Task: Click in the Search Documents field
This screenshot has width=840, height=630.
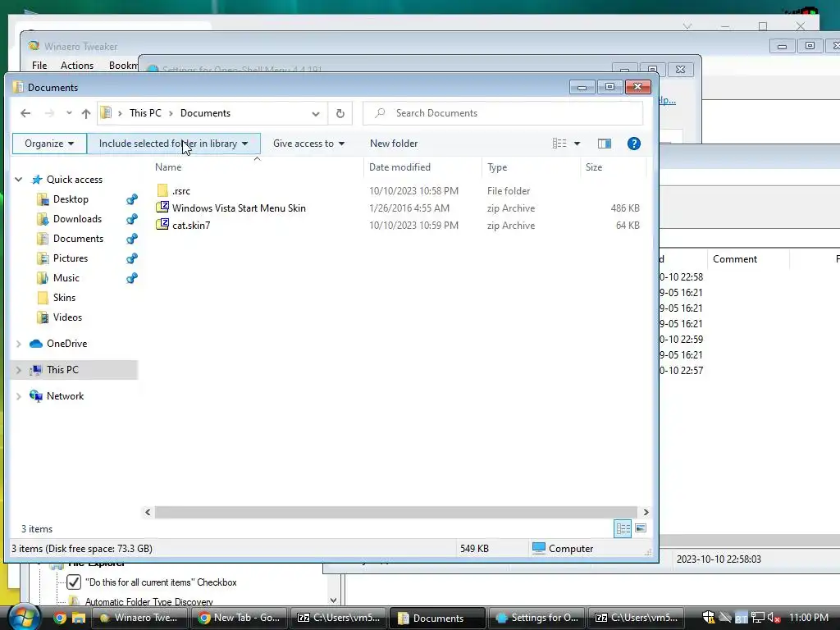Action: pyautogui.click(x=503, y=113)
